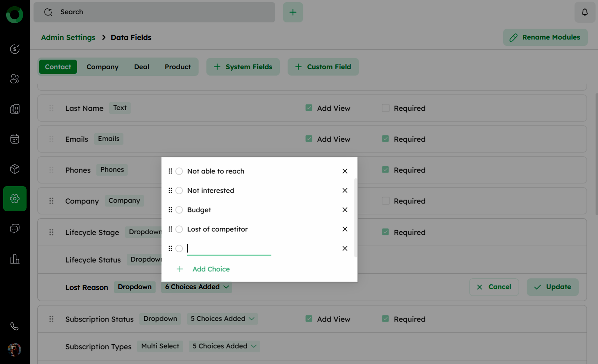Click the drag handle beside 'Not interested'
This screenshot has width=598, height=364.
(x=170, y=190)
